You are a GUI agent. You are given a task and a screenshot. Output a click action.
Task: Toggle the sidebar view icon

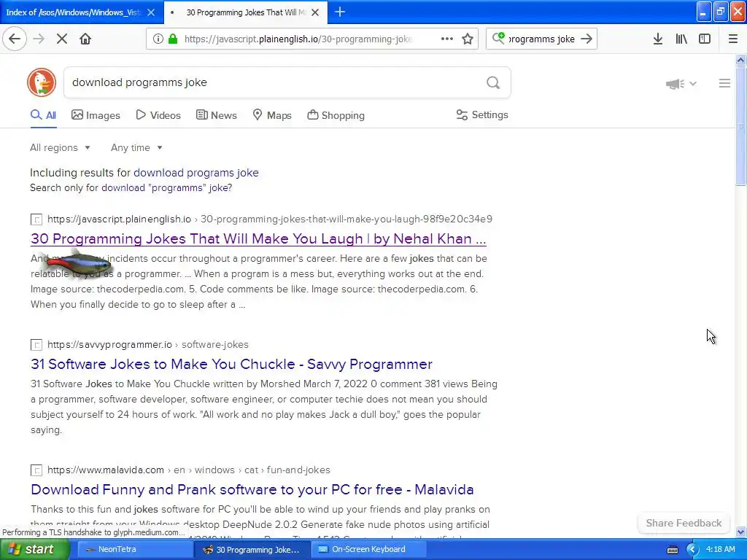tap(705, 39)
